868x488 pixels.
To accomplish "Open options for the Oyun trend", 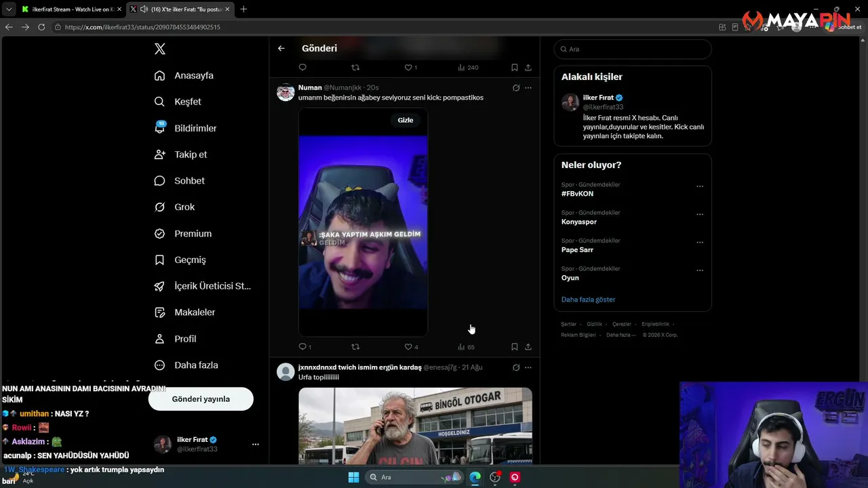I will [700, 270].
